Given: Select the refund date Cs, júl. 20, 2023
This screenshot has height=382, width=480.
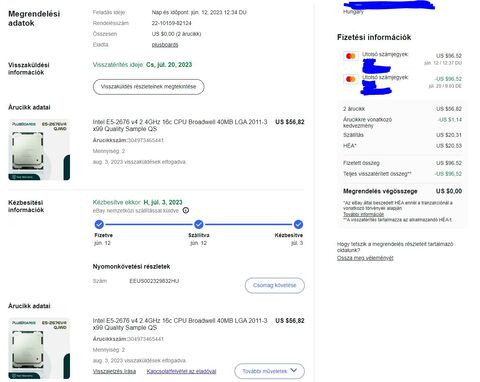Looking at the screenshot, I should pos(169,65).
